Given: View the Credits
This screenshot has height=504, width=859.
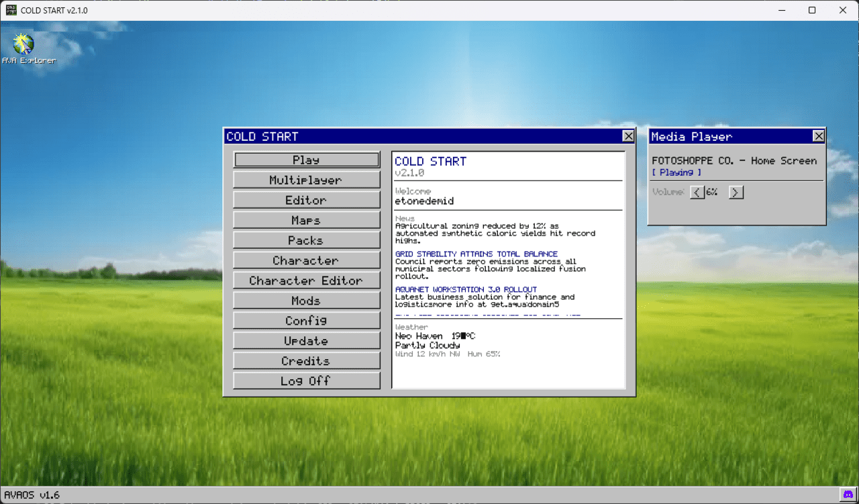Looking at the screenshot, I should click(x=307, y=361).
